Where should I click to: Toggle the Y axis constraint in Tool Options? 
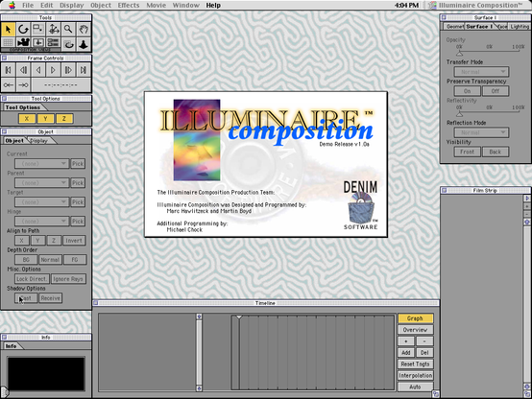pos(45,118)
